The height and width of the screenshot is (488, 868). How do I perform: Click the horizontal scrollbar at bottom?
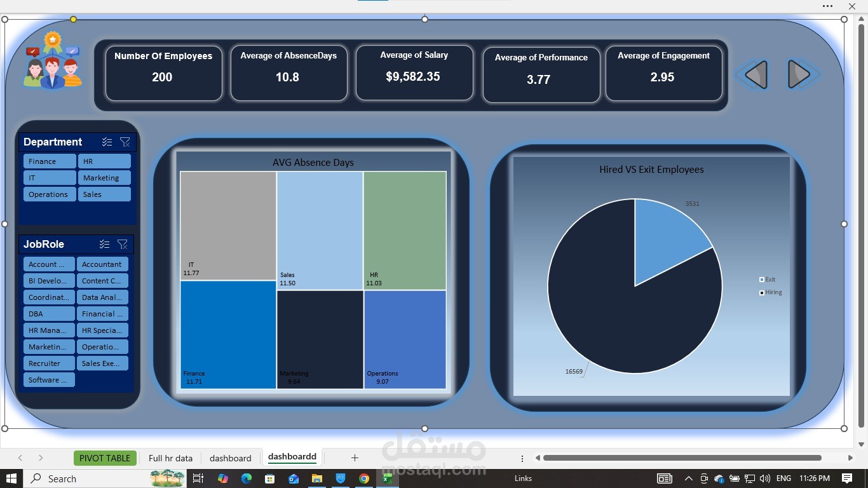682,457
